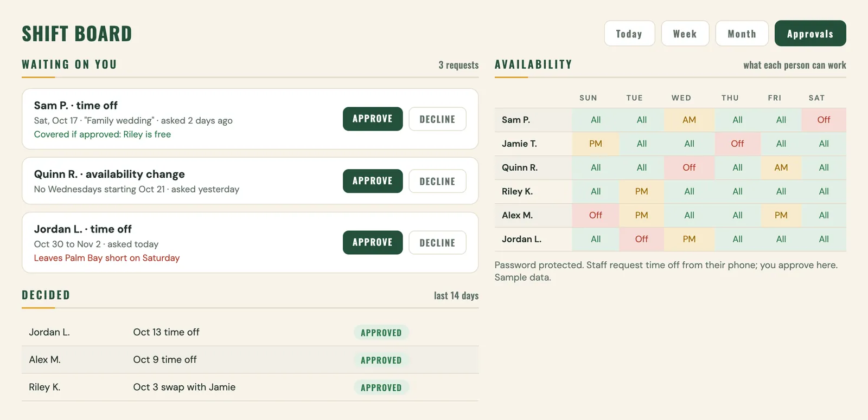The height and width of the screenshot is (420, 868).
Task: Click 'Quinn R. · availability change' heading
Action: (x=110, y=174)
